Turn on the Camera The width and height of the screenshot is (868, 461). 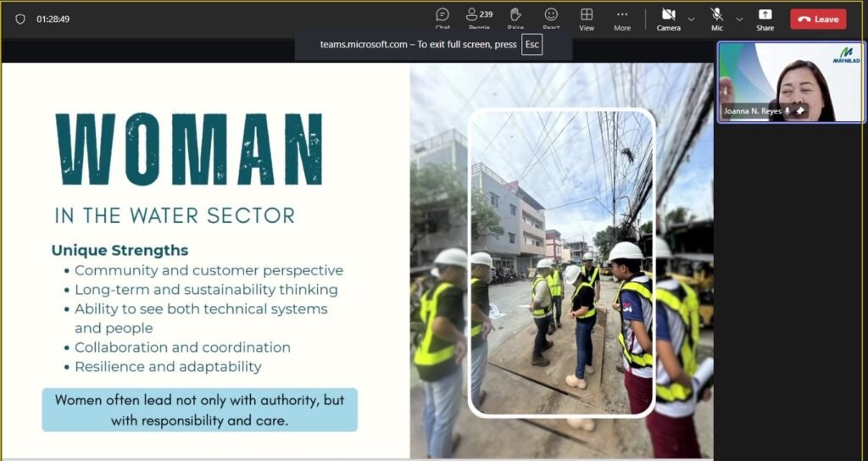(668, 18)
